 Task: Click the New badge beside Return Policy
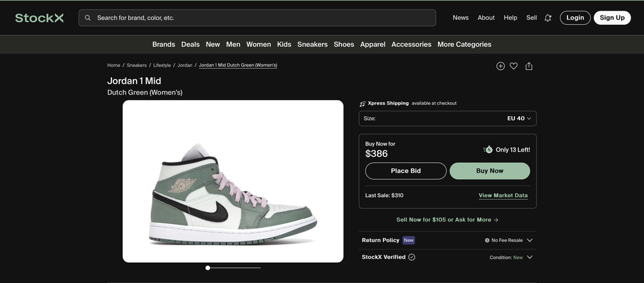(x=409, y=240)
